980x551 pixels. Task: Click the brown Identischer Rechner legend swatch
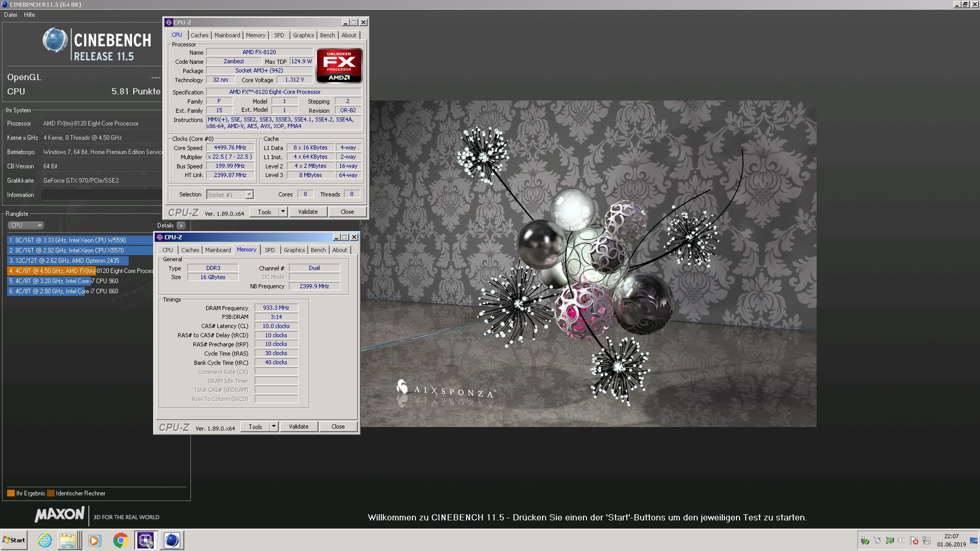51,493
